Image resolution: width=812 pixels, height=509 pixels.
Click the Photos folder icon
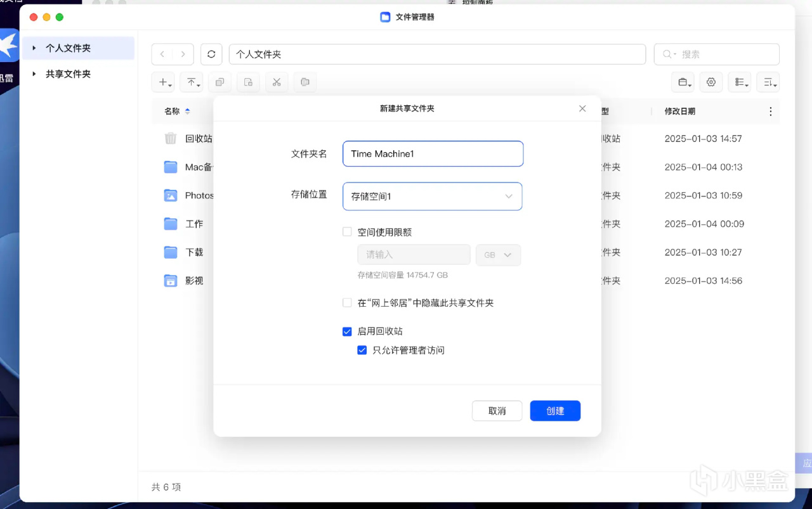(x=170, y=195)
